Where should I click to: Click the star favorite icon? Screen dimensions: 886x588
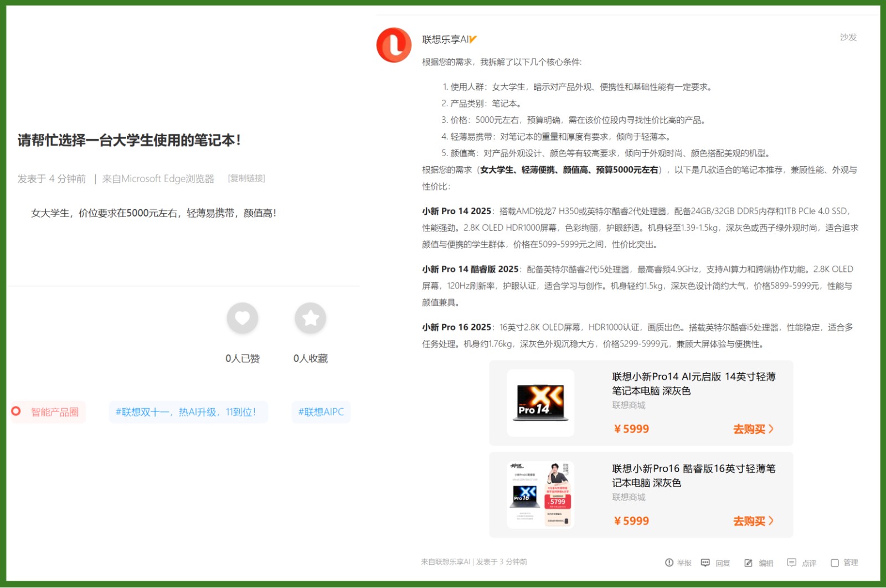[x=310, y=318]
